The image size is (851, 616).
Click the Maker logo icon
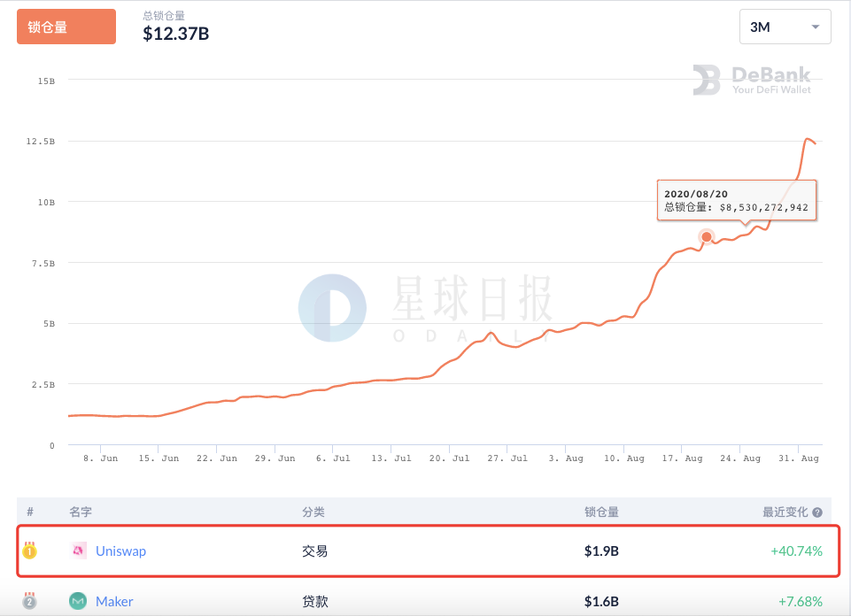click(78, 601)
